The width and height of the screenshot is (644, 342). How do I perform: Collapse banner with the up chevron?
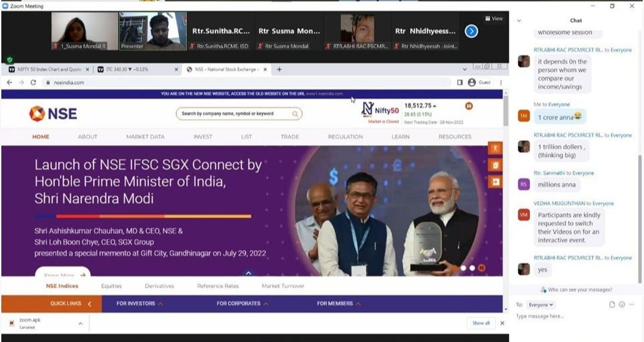pos(248,273)
